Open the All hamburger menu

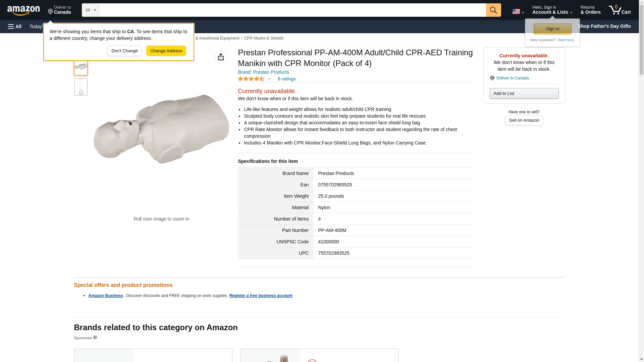15,26
